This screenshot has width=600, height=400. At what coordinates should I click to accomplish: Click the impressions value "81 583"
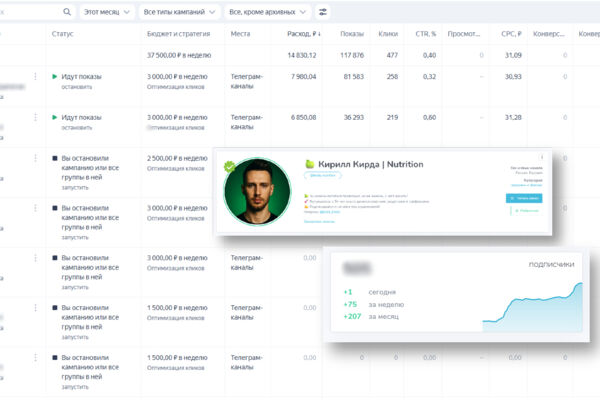354,77
